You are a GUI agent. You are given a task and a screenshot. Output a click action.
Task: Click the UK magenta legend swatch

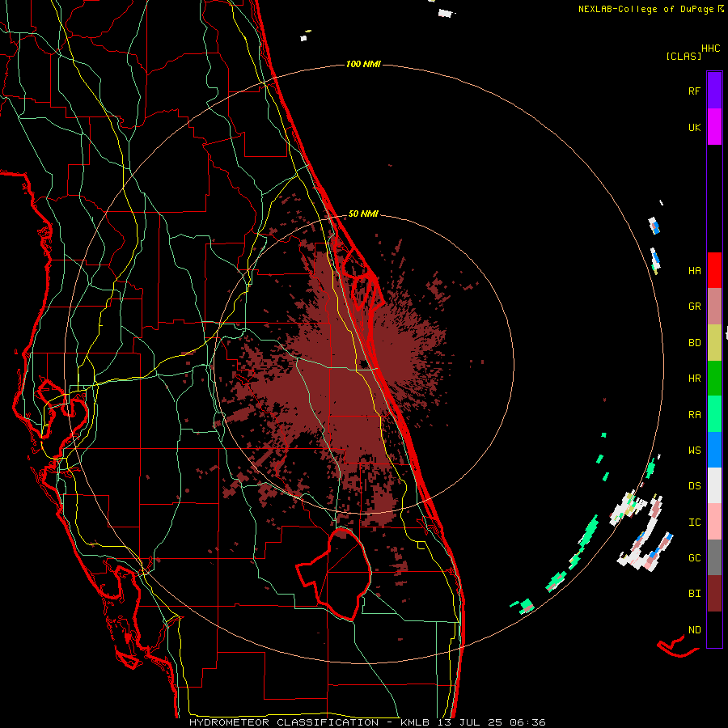714,127
